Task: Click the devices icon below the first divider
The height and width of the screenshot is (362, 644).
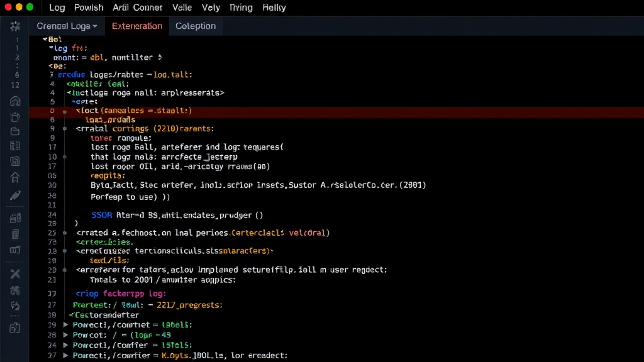Action: click(x=15, y=218)
